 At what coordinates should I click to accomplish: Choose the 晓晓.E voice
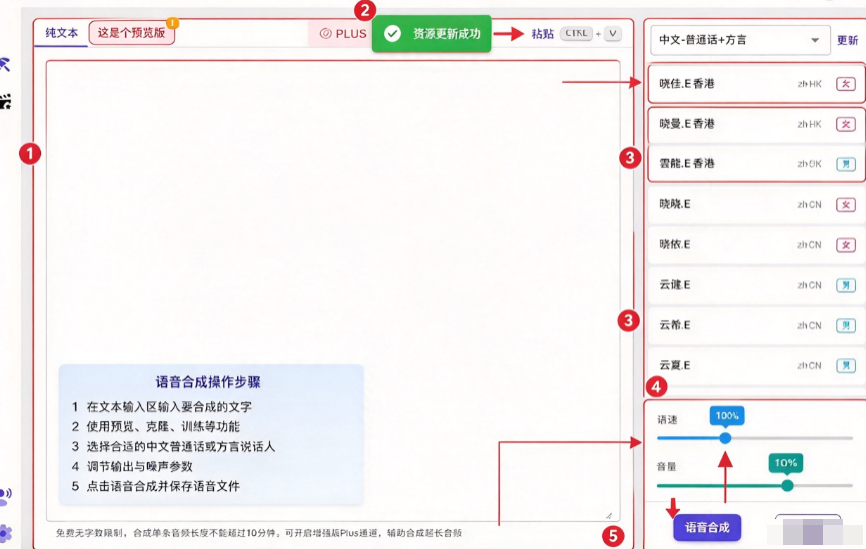pos(756,204)
